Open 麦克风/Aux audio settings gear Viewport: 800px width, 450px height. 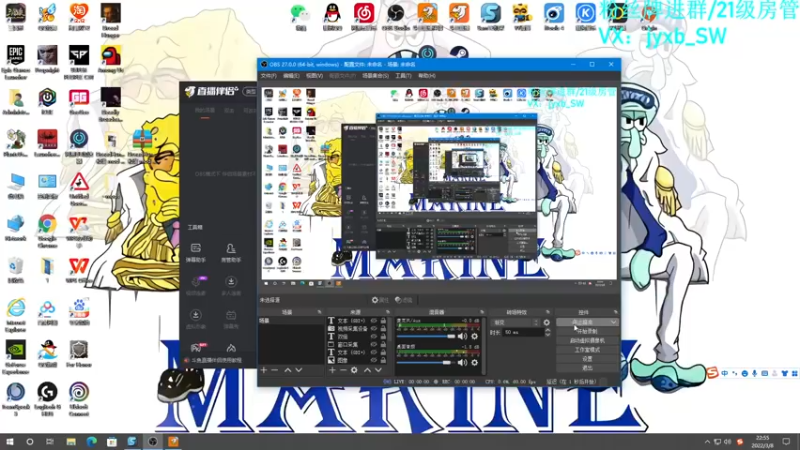tap(474, 336)
